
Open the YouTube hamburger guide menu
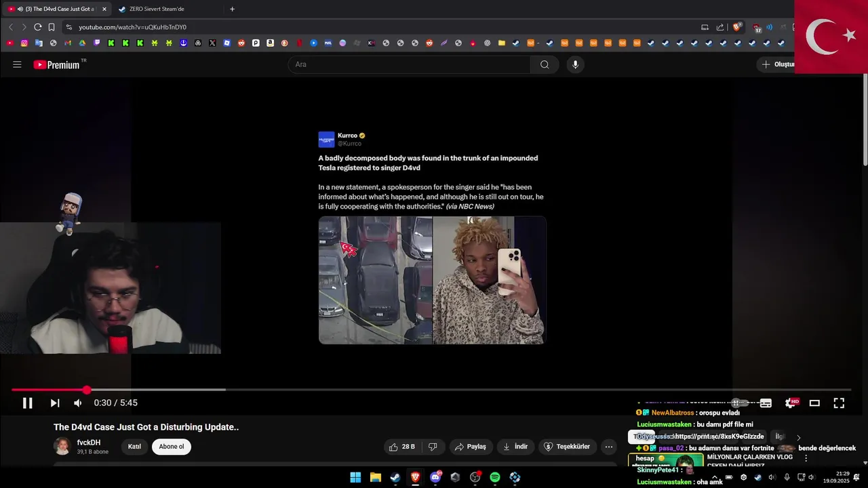click(17, 64)
